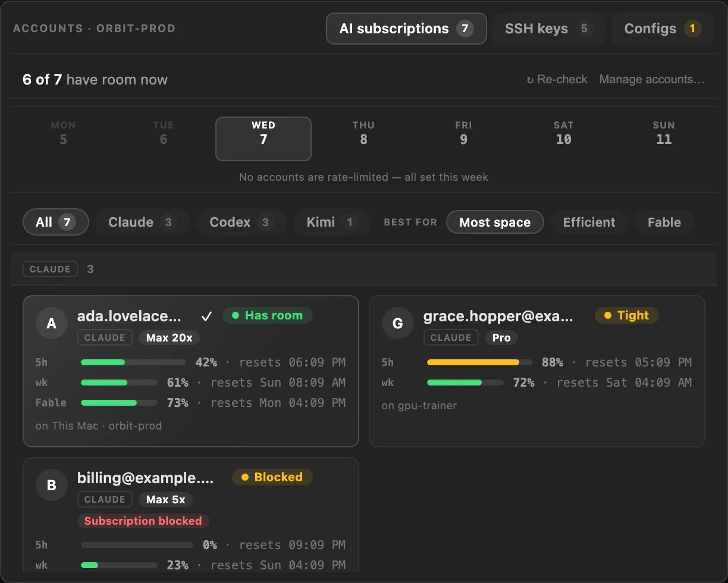This screenshot has width=728, height=583.
Task: Click the '6 of 7 have room now' summary
Action: tap(95, 80)
